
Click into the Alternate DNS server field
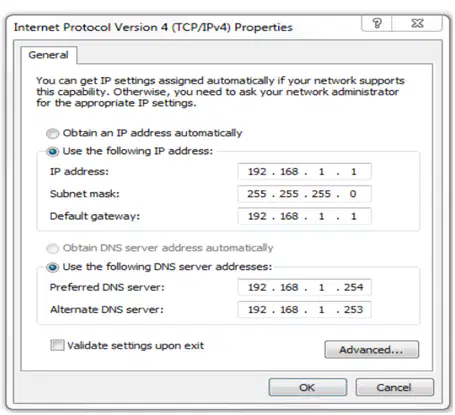pos(304,309)
